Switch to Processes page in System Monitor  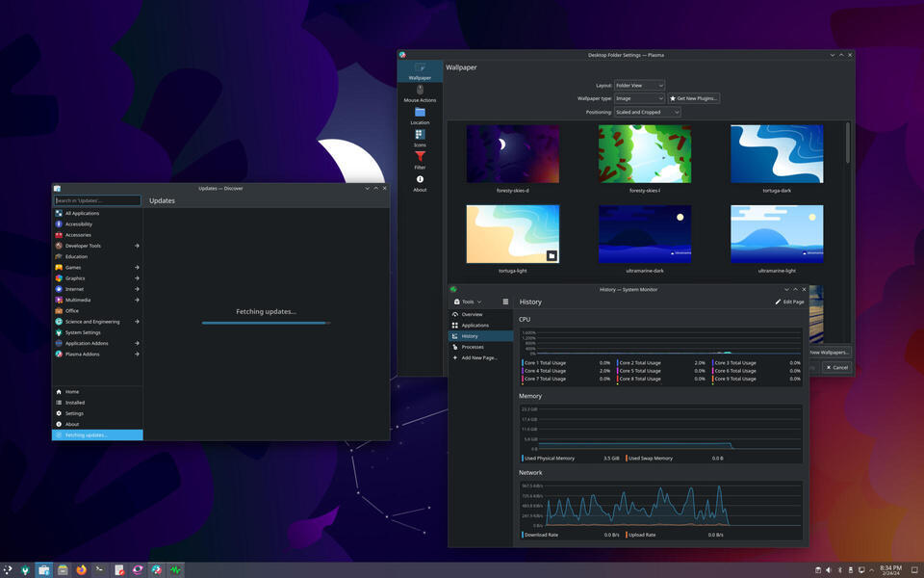click(480, 347)
